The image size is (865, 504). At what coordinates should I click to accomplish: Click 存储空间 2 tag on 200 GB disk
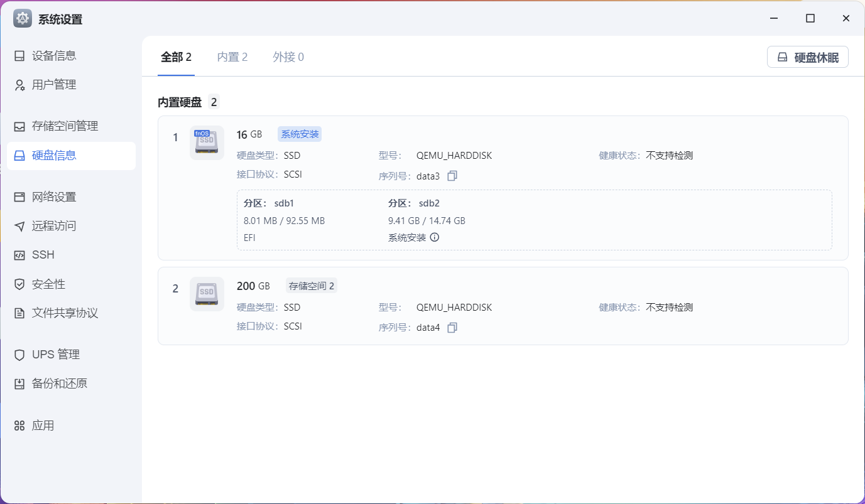(312, 286)
